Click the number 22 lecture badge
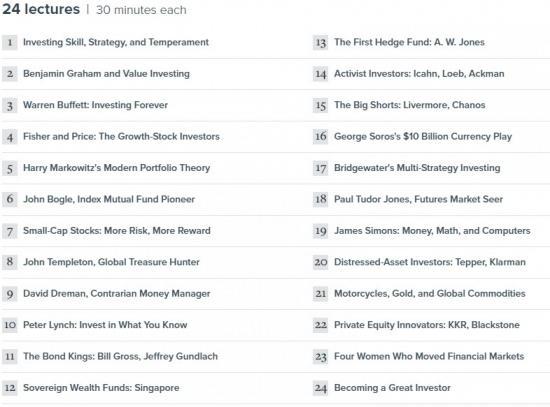The height and width of the screenshot is (407, 550). pos(321,325)
